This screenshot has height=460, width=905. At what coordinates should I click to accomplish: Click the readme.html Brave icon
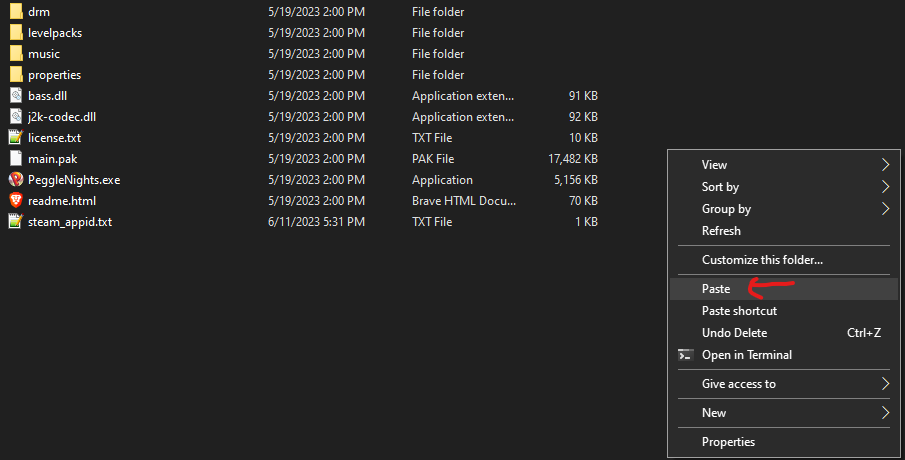coord(16,201)
